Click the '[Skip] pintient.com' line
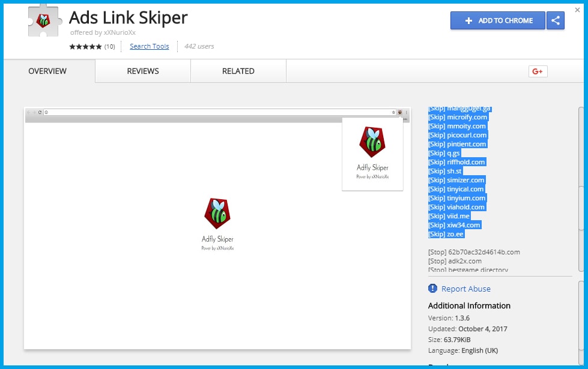The image size is (588, 369). point(456,144)
